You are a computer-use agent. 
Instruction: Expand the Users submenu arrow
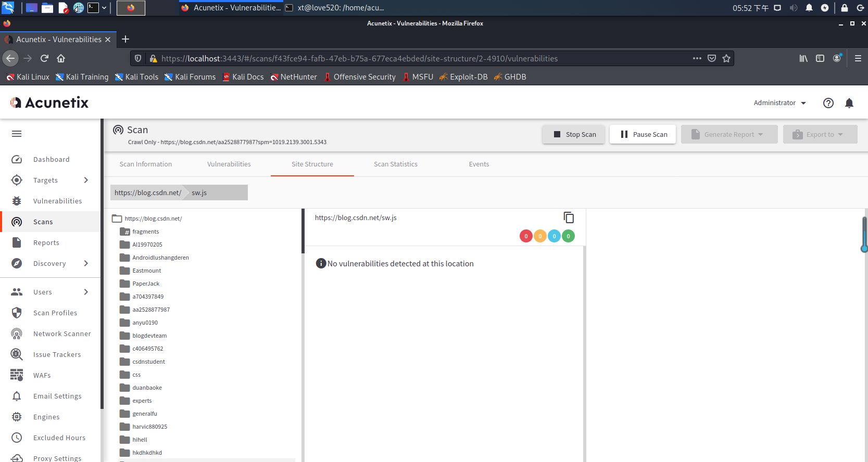[86, 292]
